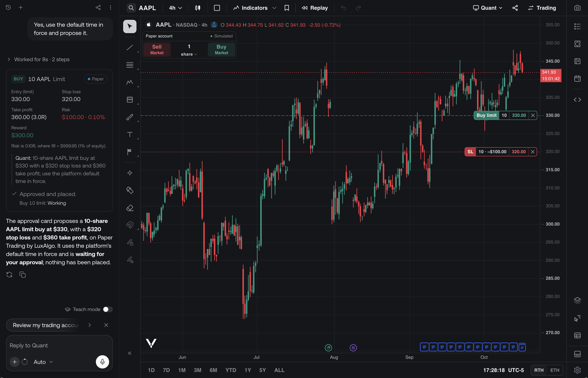The width and height of the screenshot is (588, 378).
Task: Remove the SL 320.00 stop order
Action: (x=533, y=152)
